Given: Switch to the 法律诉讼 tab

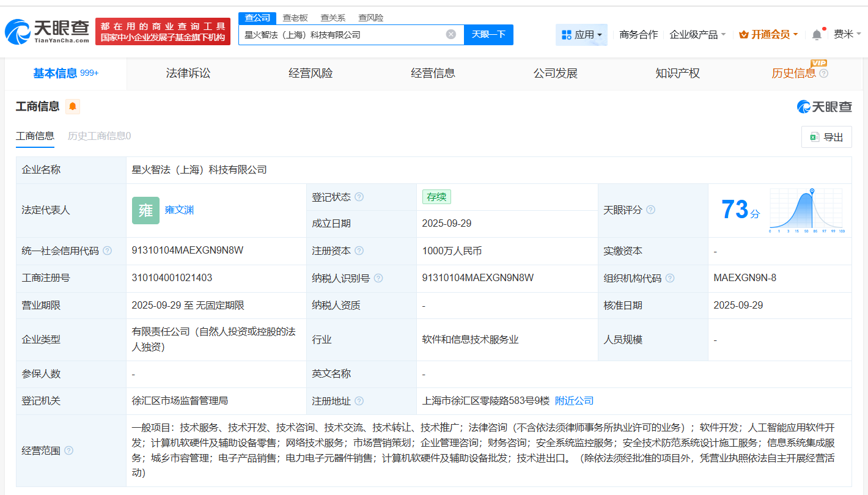Looking at the screenshot, I should 187,73.
